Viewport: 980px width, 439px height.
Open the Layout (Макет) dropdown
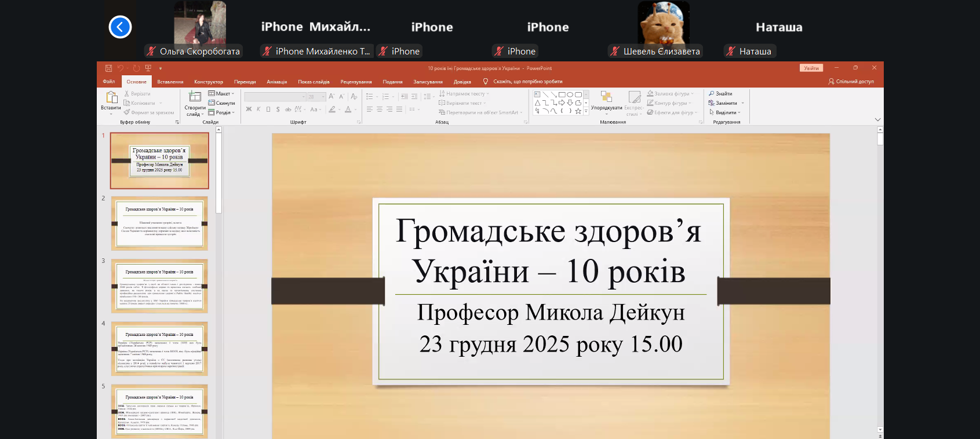point(222,94)
